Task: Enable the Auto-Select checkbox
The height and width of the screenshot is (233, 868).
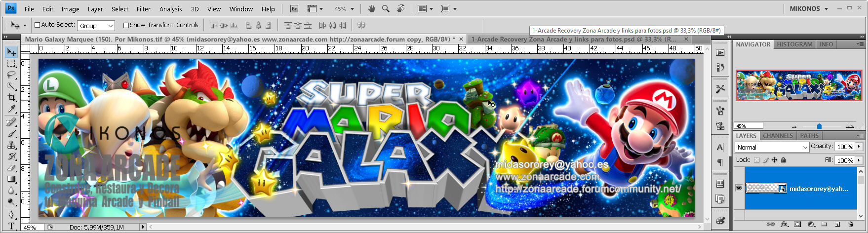Action: coord(37,25)
